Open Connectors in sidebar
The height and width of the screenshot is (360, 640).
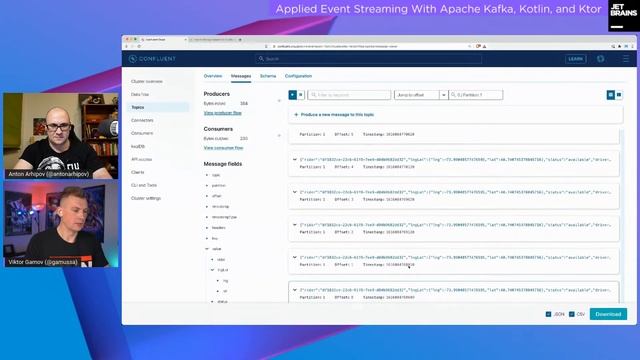coord(142,120)
